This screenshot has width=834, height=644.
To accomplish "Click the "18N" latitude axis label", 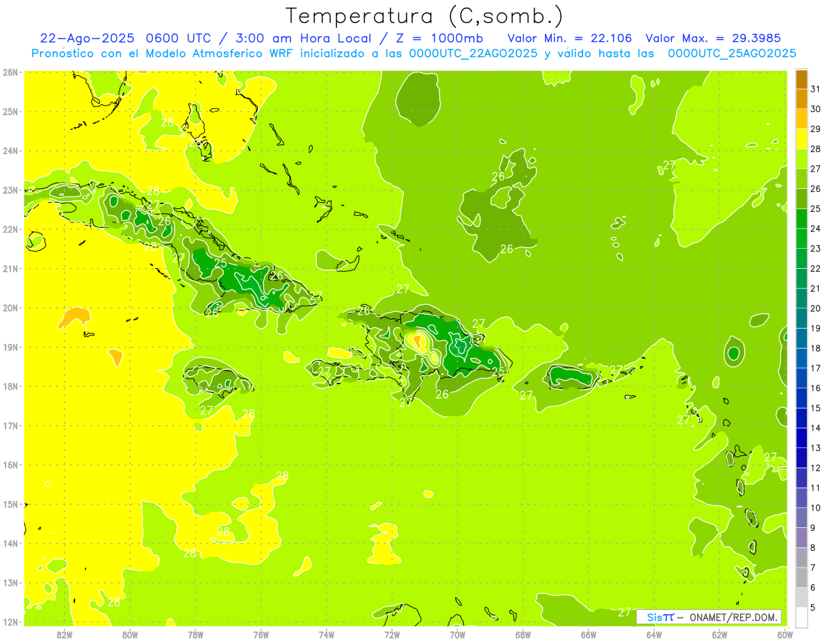I will tap(10, 386).
